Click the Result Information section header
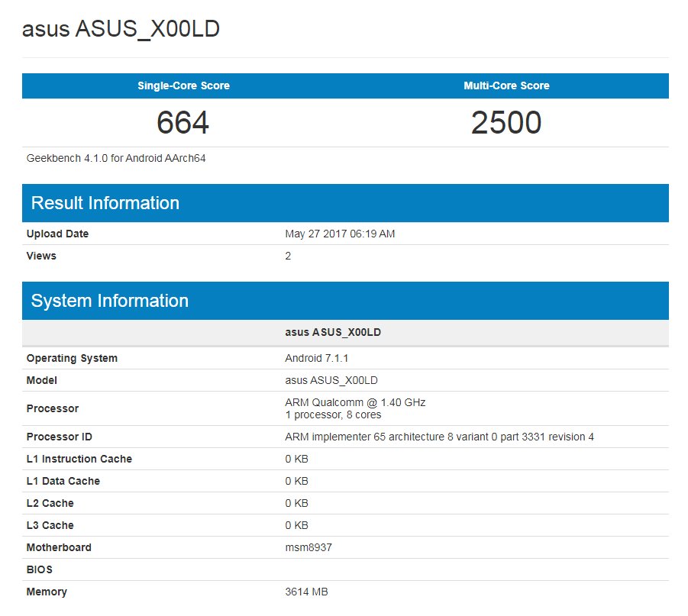The image size is (688, 616). [x=105, y=203]
